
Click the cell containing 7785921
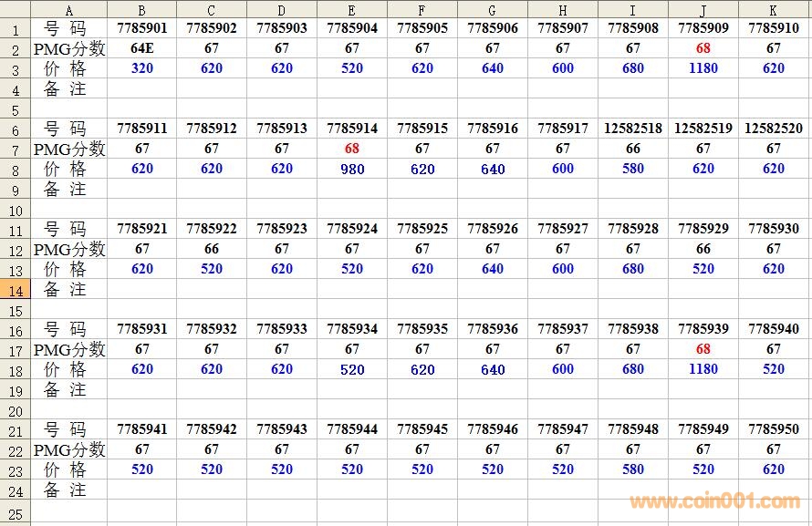coord(142,229)
